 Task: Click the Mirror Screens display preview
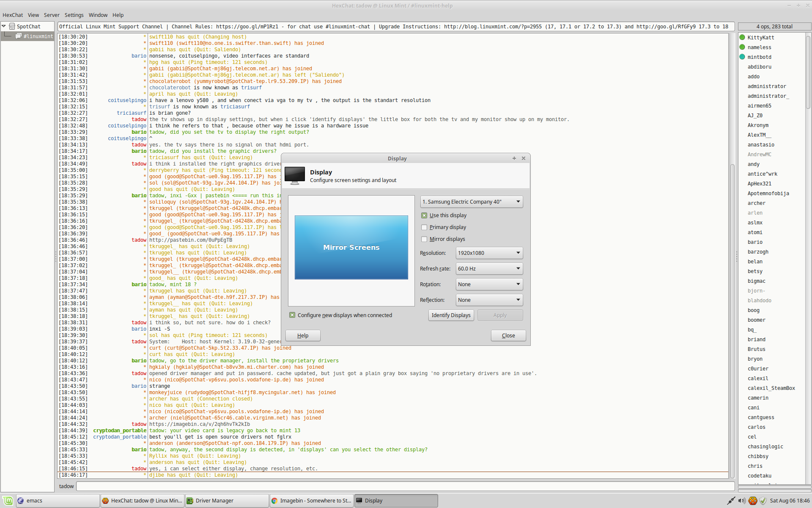coord(351,247)
